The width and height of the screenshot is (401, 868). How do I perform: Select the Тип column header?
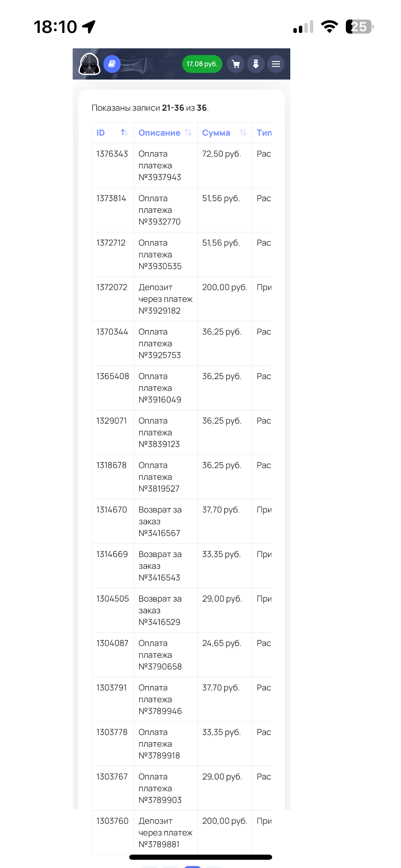pyautogui.click(x=264, y=133)
